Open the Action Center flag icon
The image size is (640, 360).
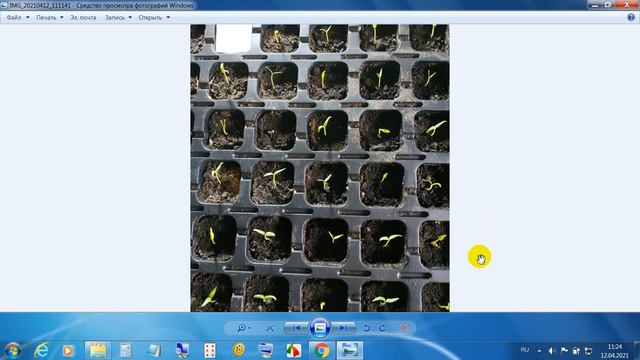pyautogui.click(x=564, y=351)
